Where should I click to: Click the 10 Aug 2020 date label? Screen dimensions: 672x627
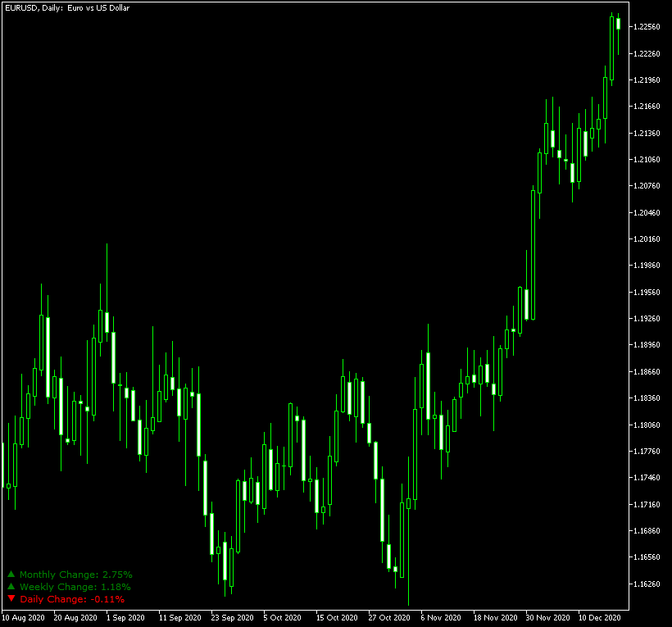point(25,617)
